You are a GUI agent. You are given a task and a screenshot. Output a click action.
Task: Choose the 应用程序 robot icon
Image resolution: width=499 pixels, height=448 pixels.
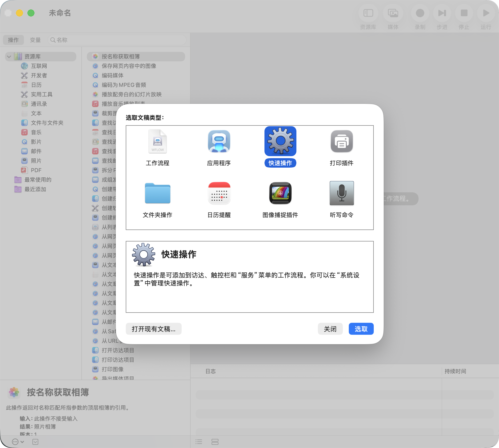coord(219,141)
